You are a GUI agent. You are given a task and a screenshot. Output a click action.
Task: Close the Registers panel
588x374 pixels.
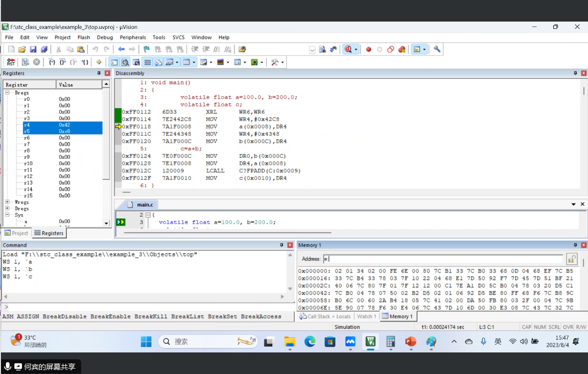[x=107, y=73]
